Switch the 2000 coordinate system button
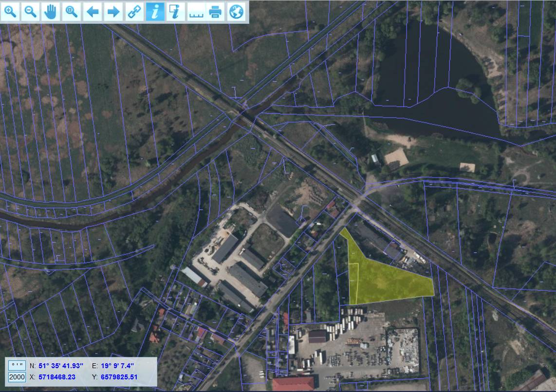The width and height of the screenshot is (556, 392). coord(17,377)
